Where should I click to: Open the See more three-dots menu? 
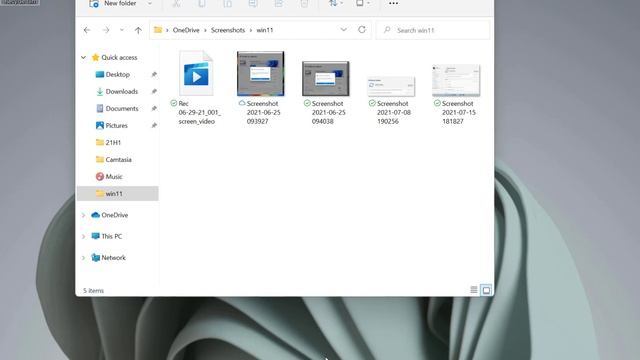pyautogui.click(x=393, y=4)
